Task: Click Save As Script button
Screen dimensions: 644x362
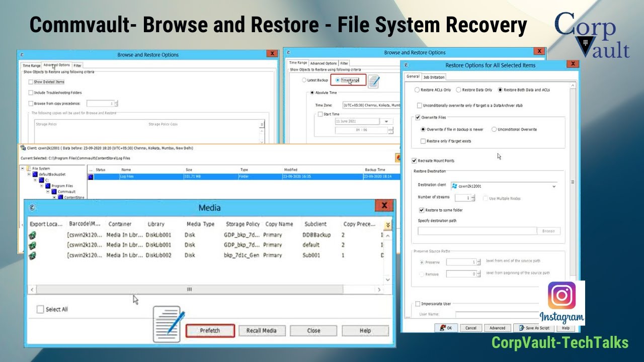Action: point(534,328)
